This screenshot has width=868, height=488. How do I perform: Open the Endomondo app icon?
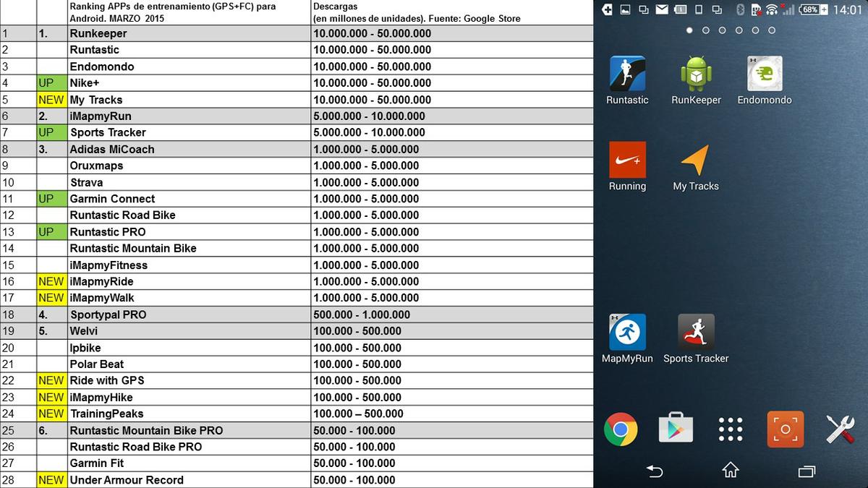tap(765, 74)
